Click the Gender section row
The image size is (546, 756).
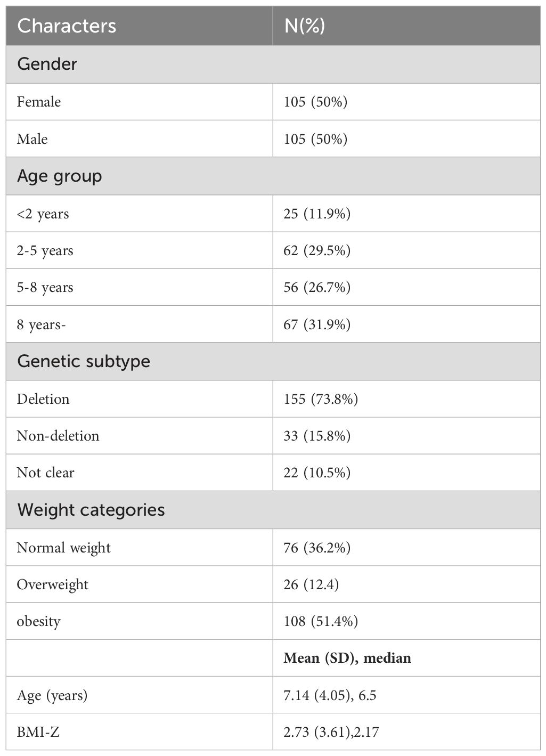point(273,64)
